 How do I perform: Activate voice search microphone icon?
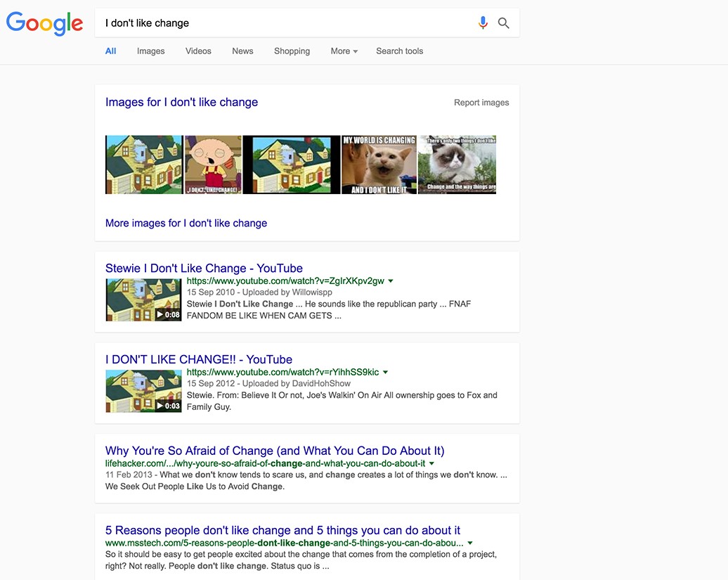(483, 22)
